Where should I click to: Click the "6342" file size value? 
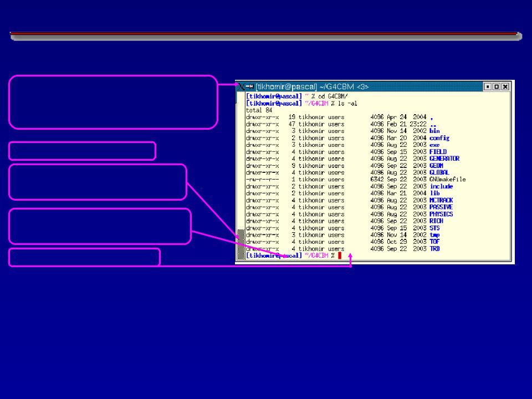[377, 179]
